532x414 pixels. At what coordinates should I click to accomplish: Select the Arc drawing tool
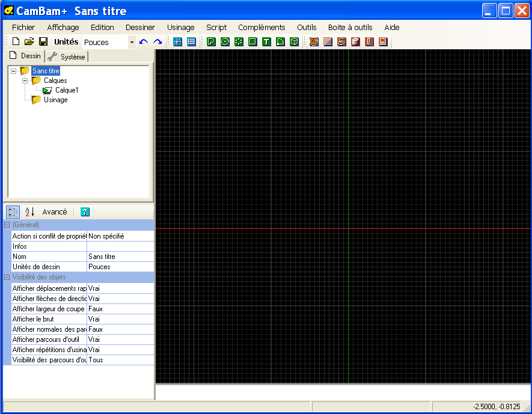pyautogui.click(x=280, y=41)
